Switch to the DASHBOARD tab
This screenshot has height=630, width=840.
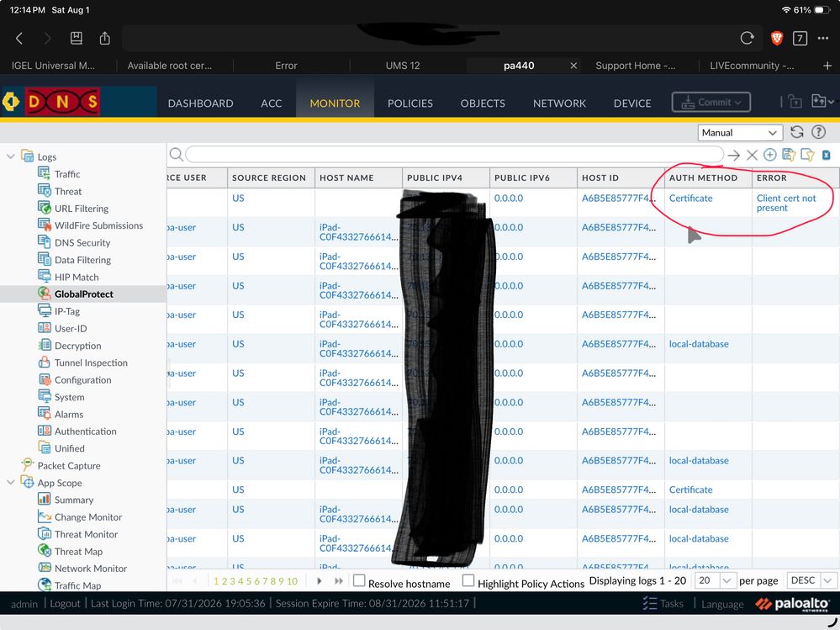[200, 103]
